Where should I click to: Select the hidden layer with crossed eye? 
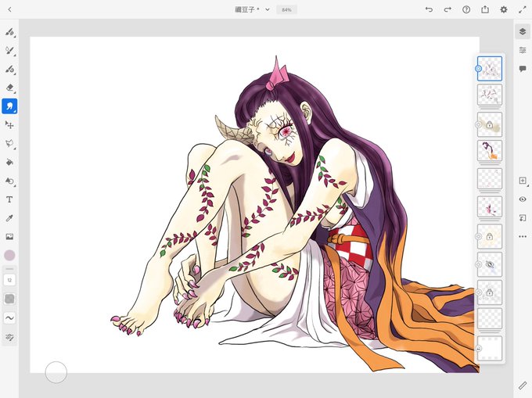pyautogui.click(x=490, y=264)
